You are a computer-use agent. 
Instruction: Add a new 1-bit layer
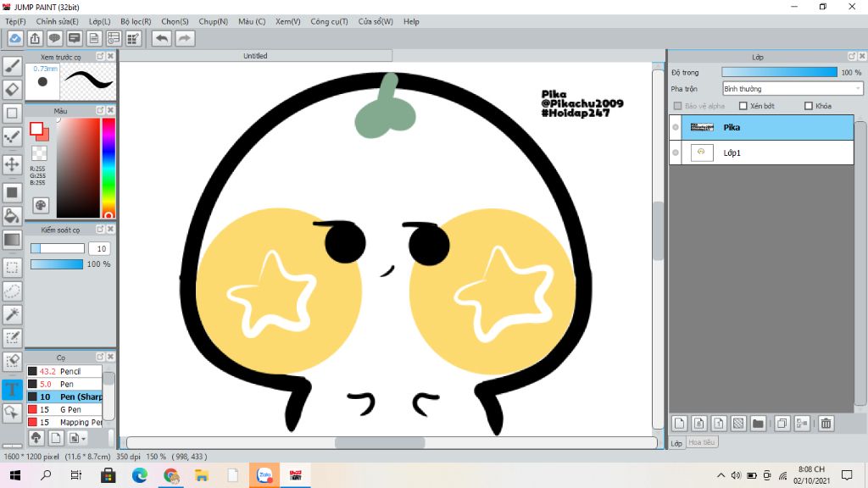[719, 424]
